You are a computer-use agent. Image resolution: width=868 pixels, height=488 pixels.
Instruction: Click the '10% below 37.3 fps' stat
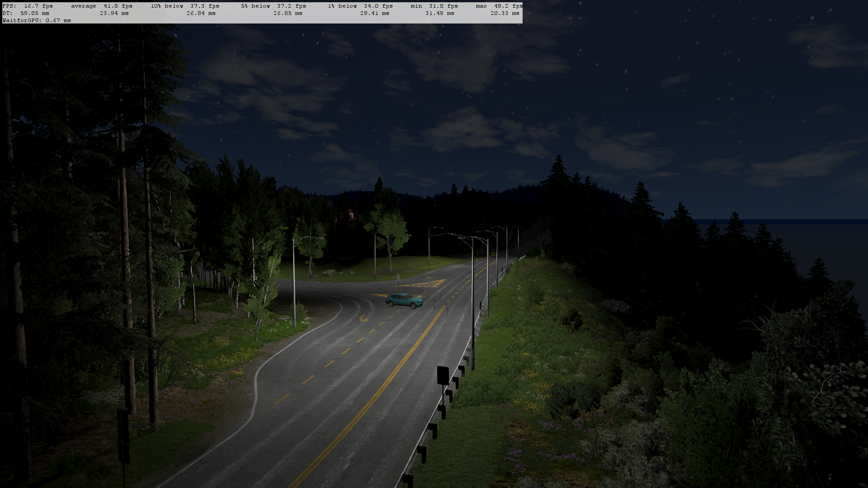(x=185, y=6)
